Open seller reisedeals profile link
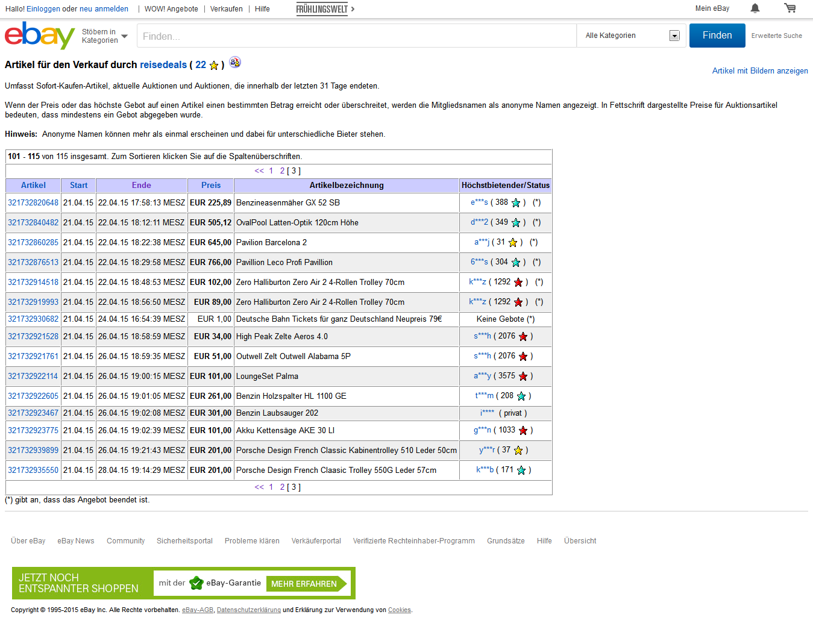The width and height of the screenshot is (813, 644). (x=163, y=64)
